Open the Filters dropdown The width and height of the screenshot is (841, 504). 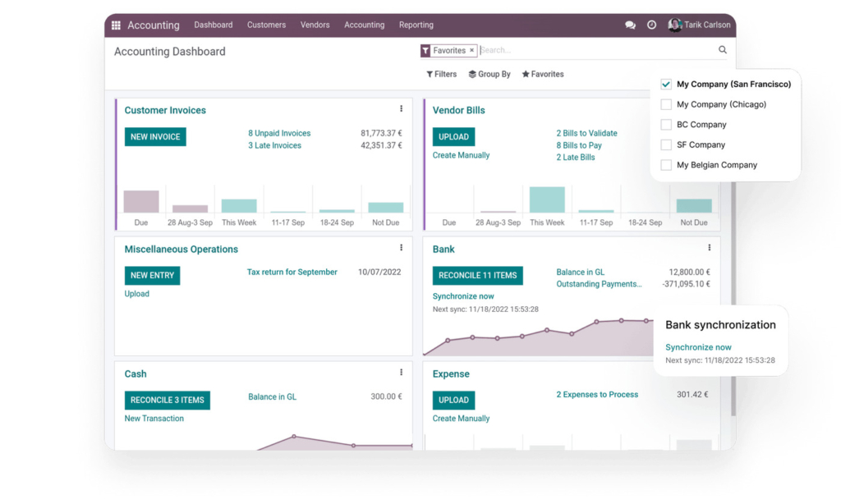441,74
